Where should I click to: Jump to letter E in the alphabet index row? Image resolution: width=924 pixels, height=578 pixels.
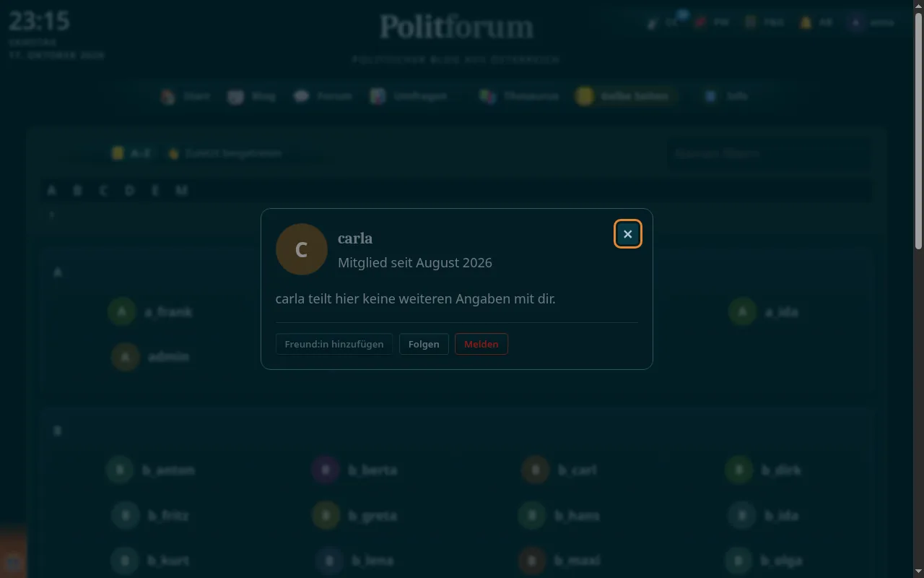pyautogui.click(x=155, y=190)
